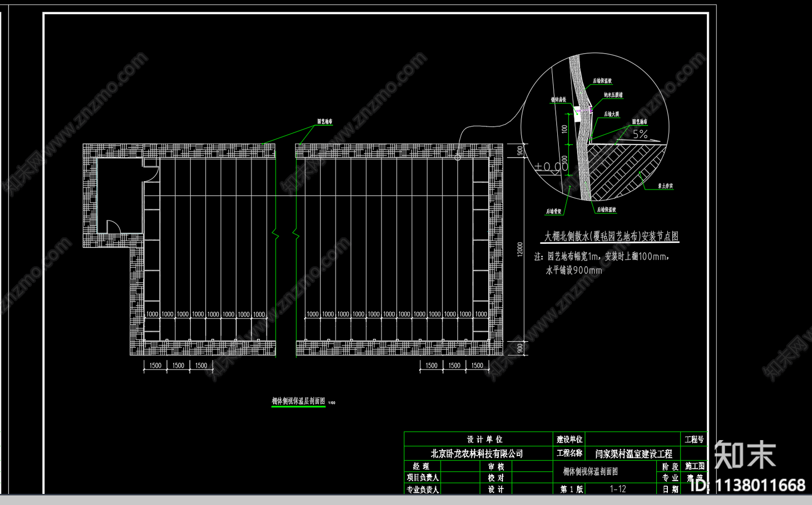This screenshot has width=812, height=505.
Task: Select the 建设单位 cell in title block
Action: coord(569,439)
